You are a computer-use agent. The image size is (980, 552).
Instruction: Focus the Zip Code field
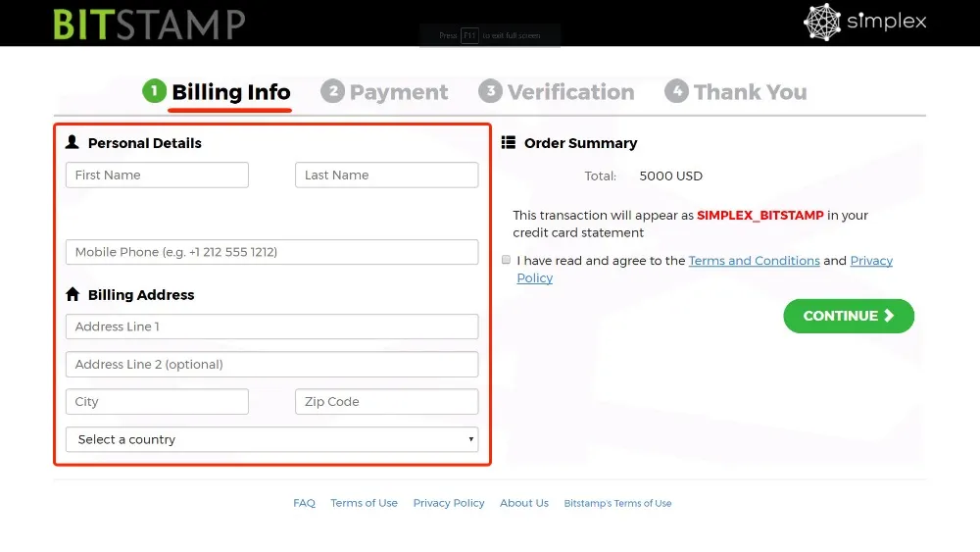click(x=386, y=402)
